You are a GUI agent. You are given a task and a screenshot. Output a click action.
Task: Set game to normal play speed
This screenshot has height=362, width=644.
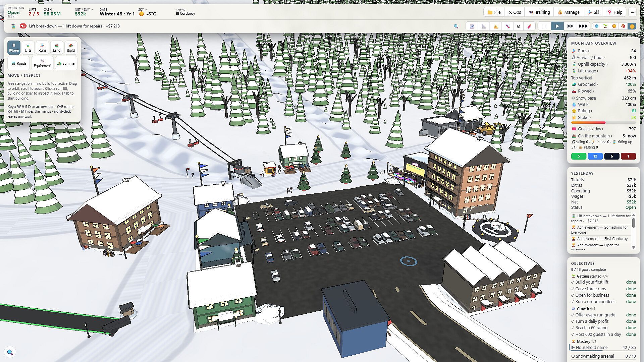[x=557, y=26]
